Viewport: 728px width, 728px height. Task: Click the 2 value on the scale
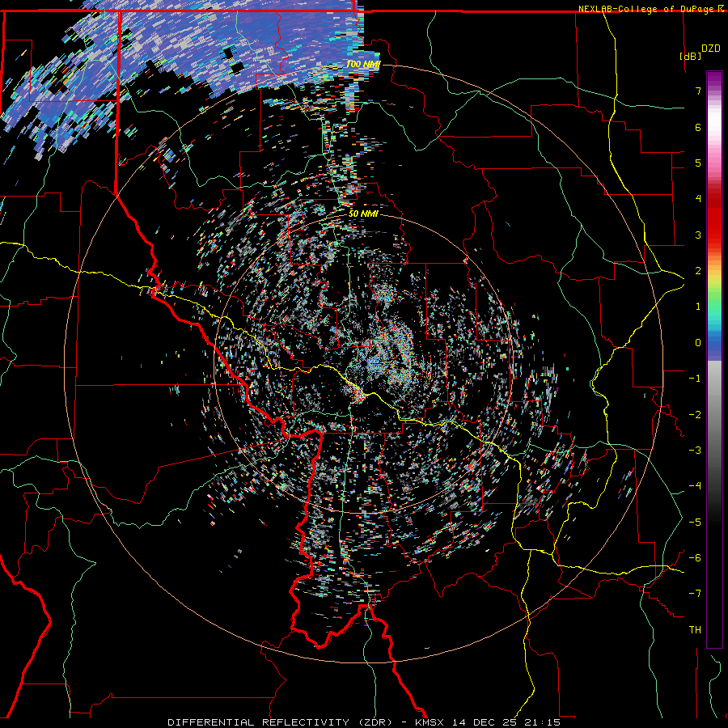(x=698, y=271)
